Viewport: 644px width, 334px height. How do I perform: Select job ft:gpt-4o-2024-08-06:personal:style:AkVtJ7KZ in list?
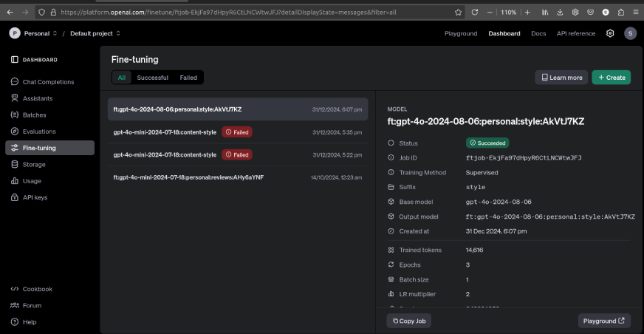(238, 109)
